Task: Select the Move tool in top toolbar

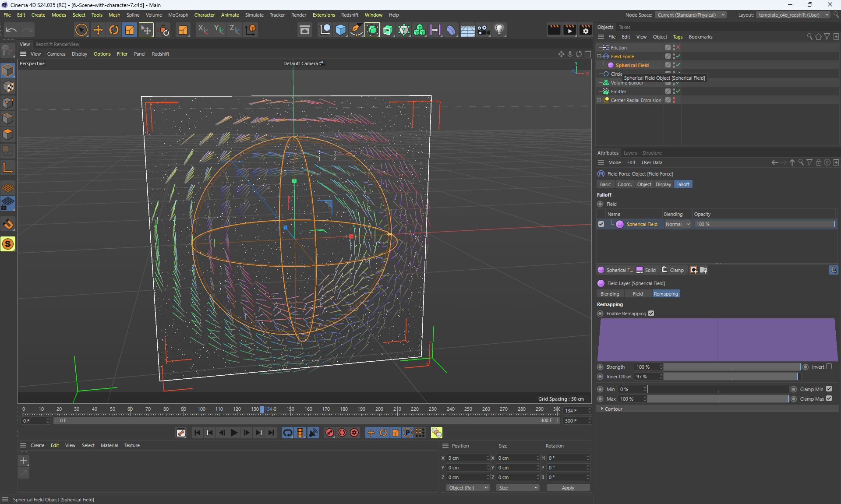Action: [98, 30]
